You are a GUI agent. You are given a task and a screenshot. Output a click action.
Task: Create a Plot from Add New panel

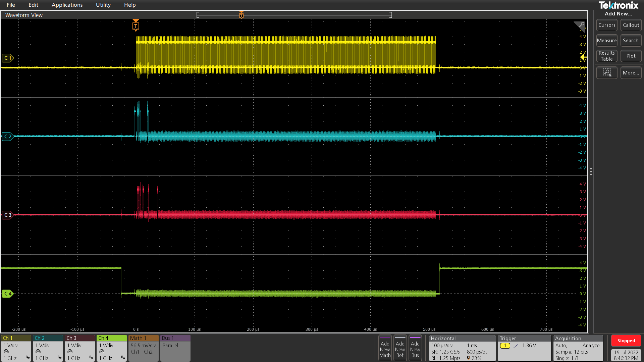coord(631,56)
